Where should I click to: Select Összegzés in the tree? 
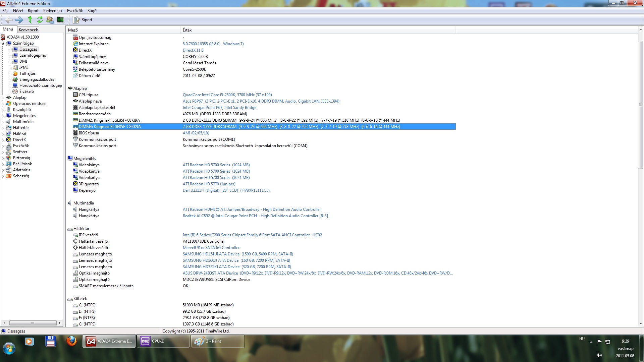coord(28,49)
